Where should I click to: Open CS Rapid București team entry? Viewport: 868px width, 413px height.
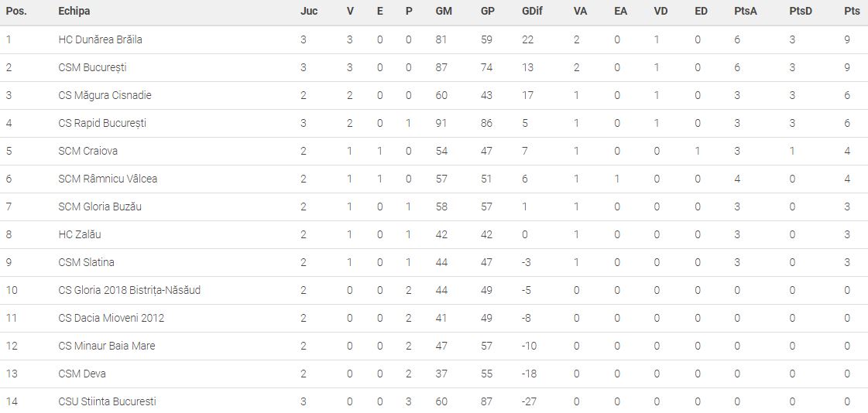[102, 123]
